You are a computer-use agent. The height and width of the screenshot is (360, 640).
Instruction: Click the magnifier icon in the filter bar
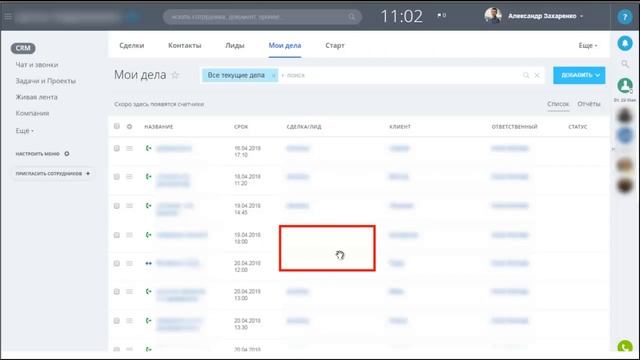[x=526, y=75]
